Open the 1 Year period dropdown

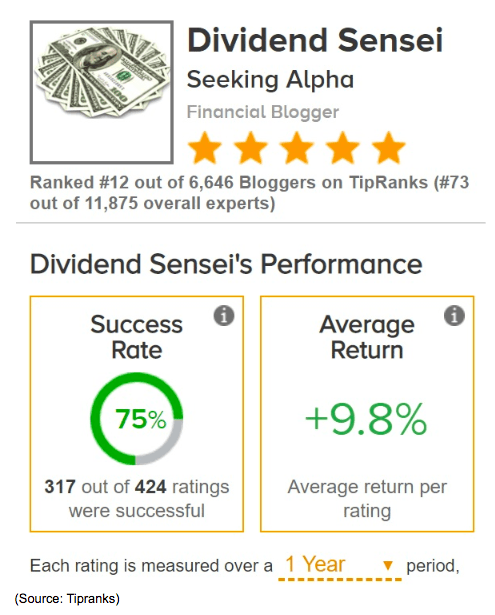coord(340,566)
